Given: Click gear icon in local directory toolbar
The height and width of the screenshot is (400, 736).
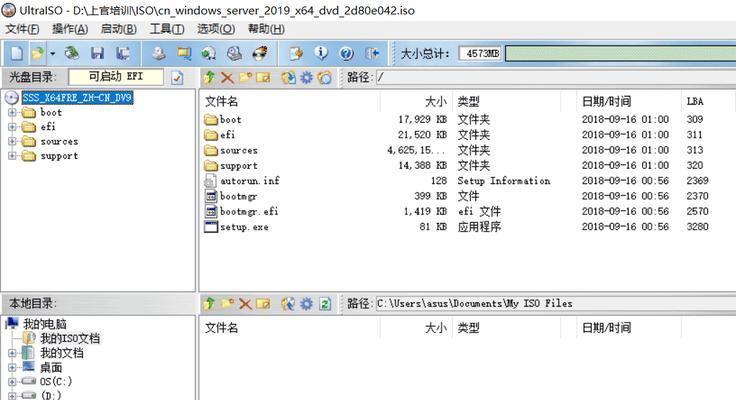Looking at the screenshot, I should tap(307, 303).
